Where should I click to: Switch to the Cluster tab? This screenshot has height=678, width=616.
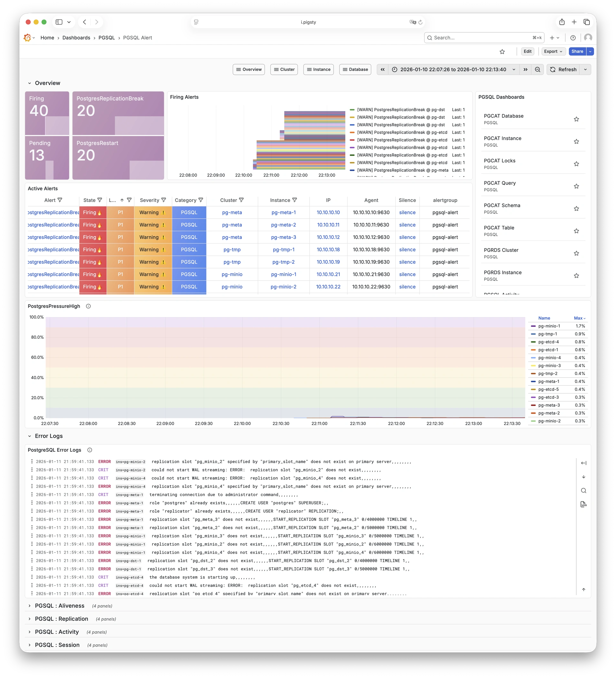click(x=284, y=69)
